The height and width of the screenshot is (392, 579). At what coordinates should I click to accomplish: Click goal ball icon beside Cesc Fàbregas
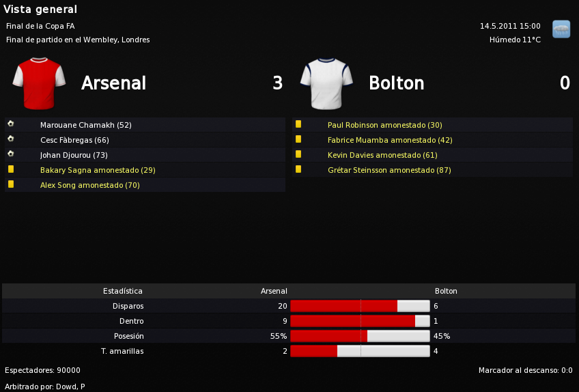tap(11, 139)
